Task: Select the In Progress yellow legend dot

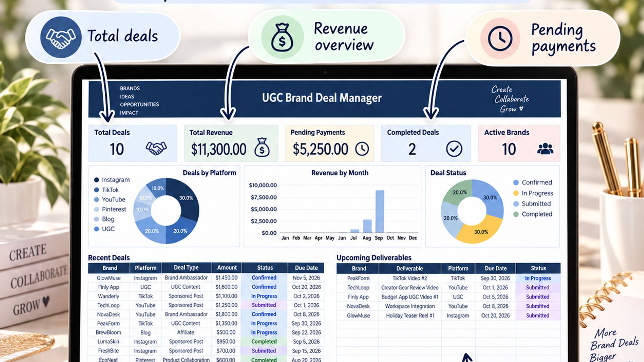Action: coord(516,193)
